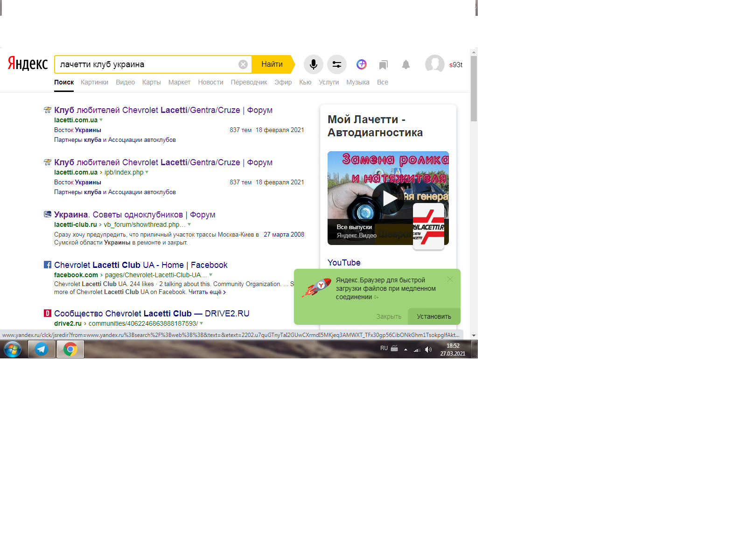This screenshot has height=560, width=741.
Task: Click Мой Лачетти - Автодиагностика heading
Action: click(x=375, y=126)
